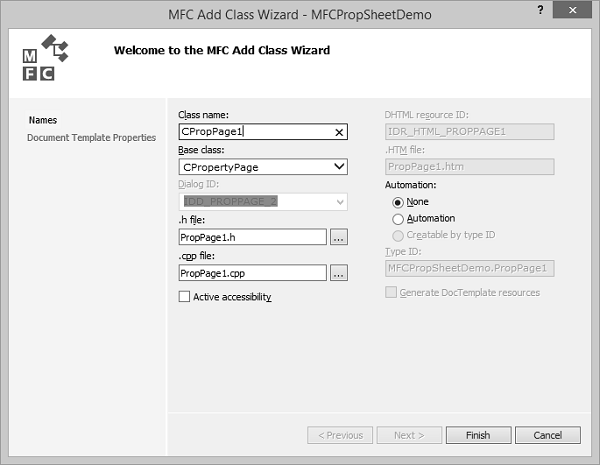Open the Names page
This screenshot has height=465, width=600.
click(42, 120)
